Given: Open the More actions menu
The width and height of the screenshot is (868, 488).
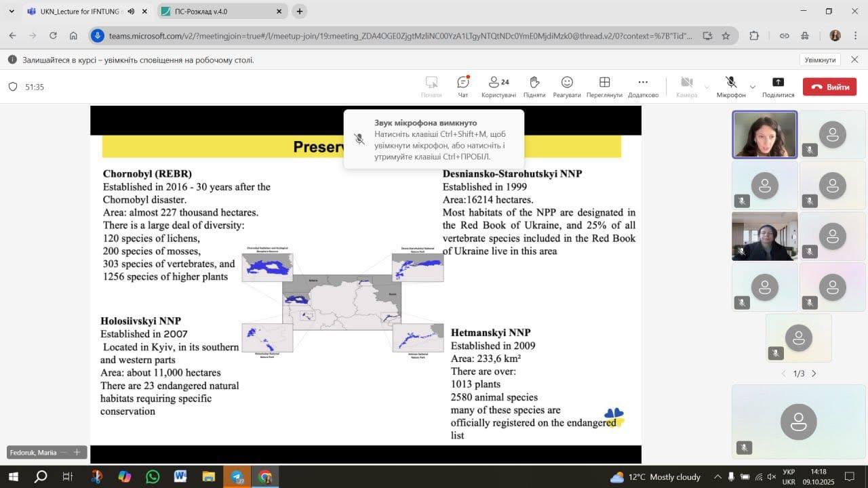Looking at the screenshot, I should pos(643,86).
